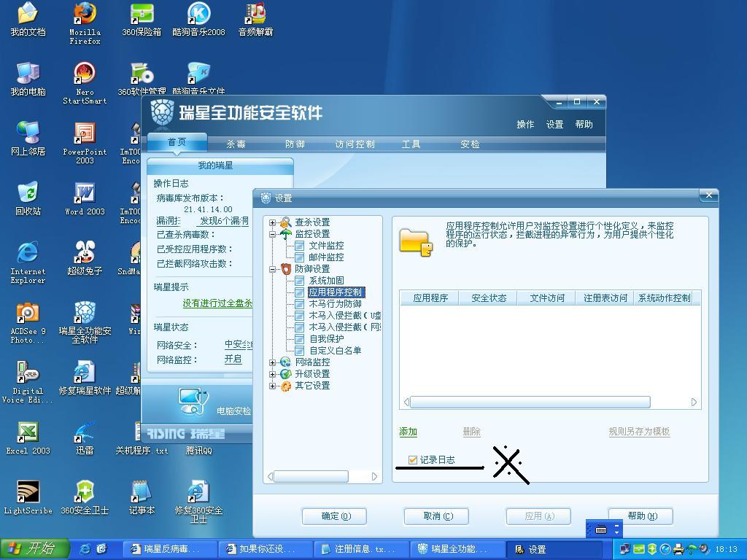The image size is (747, 560).
Task: Click the 电脑安检 icon in Rising window
Action: (x=194, y=402)
